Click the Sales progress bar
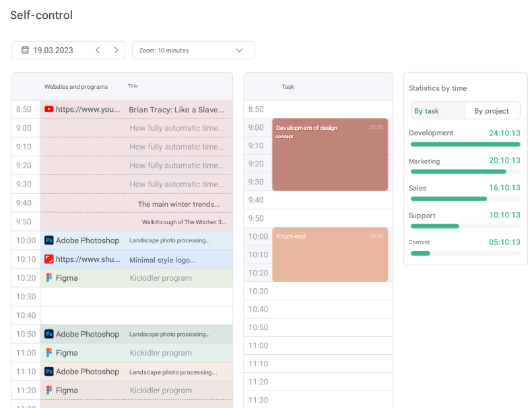The image size is (532, 408). point(465,199)
